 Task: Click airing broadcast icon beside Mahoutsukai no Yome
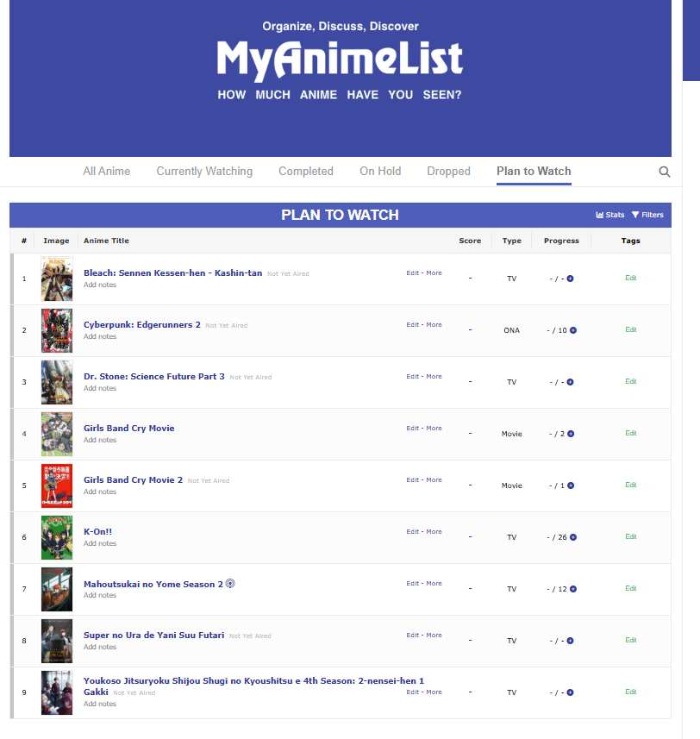[x=230, y=584]
